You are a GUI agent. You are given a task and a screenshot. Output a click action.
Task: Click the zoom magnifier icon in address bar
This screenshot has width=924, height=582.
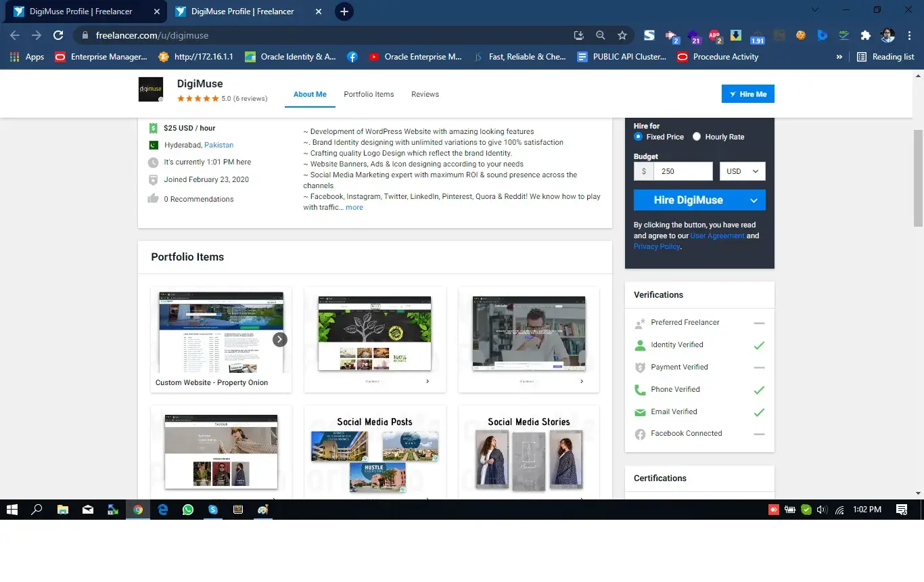600,35
